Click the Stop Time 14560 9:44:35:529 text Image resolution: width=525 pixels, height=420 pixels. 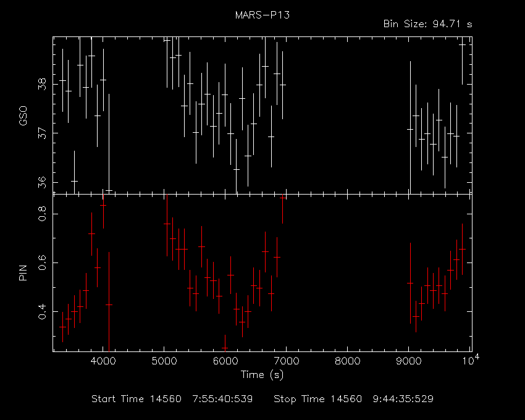click(x=353, y=399)
